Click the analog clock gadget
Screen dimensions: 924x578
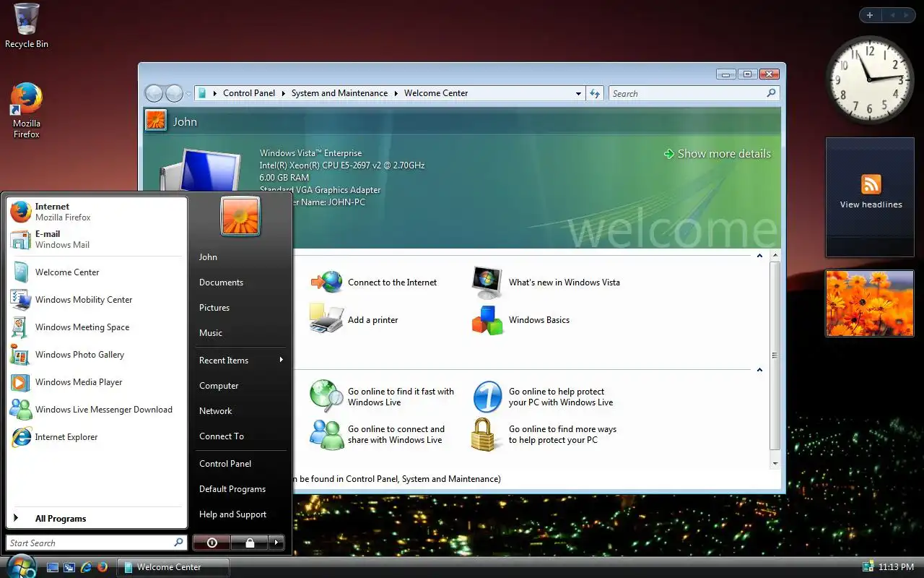click(x=870, y=79)
